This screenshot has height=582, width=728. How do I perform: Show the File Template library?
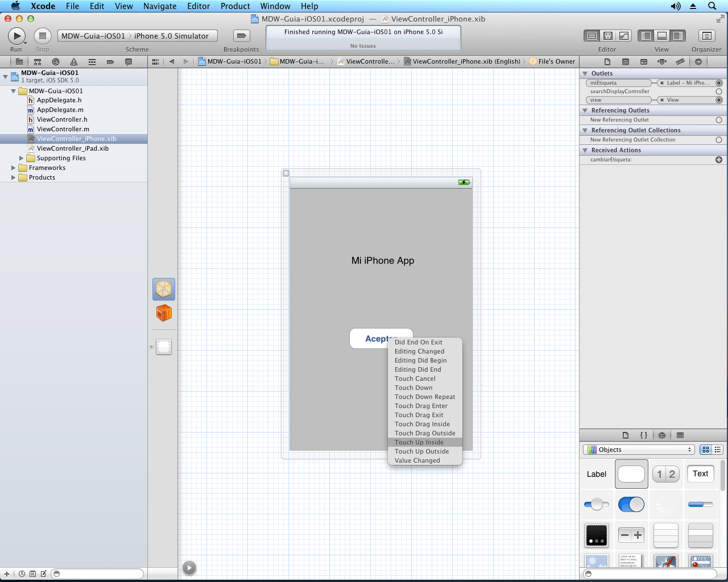click(626, 435)
